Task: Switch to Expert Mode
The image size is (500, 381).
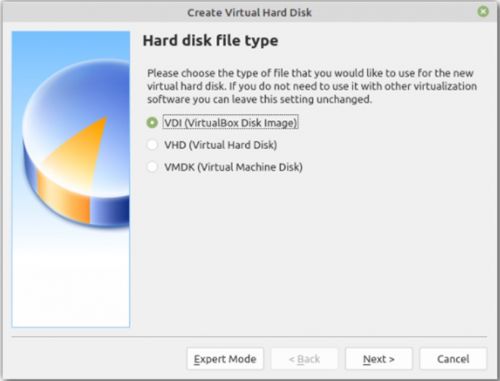Action: pyautogui.click(x=225, y=359)
